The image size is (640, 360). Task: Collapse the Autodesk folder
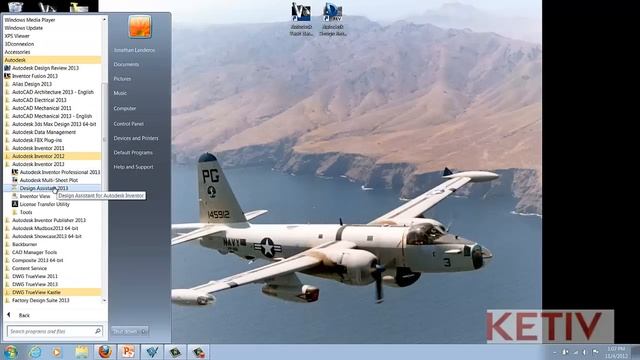point(52,60)
